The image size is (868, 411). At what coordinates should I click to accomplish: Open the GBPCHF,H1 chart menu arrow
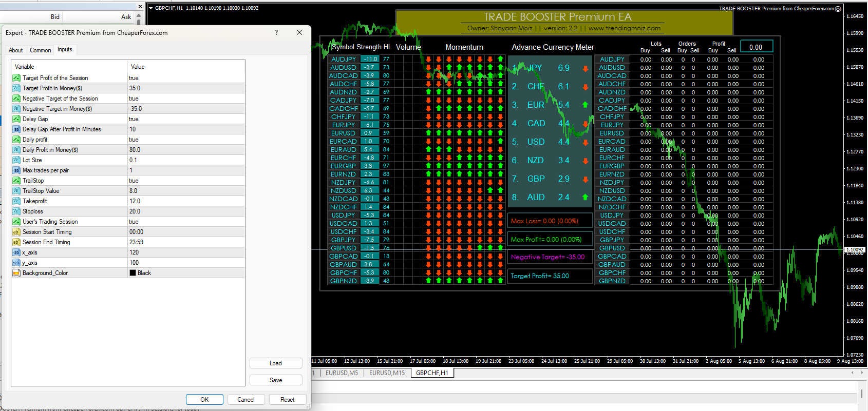tap(151, 8)
